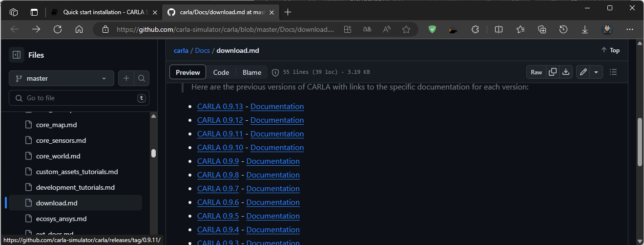Open the CARLA 0.9.5 release link
The image size is (644, 245).
(x=218, y=216)
